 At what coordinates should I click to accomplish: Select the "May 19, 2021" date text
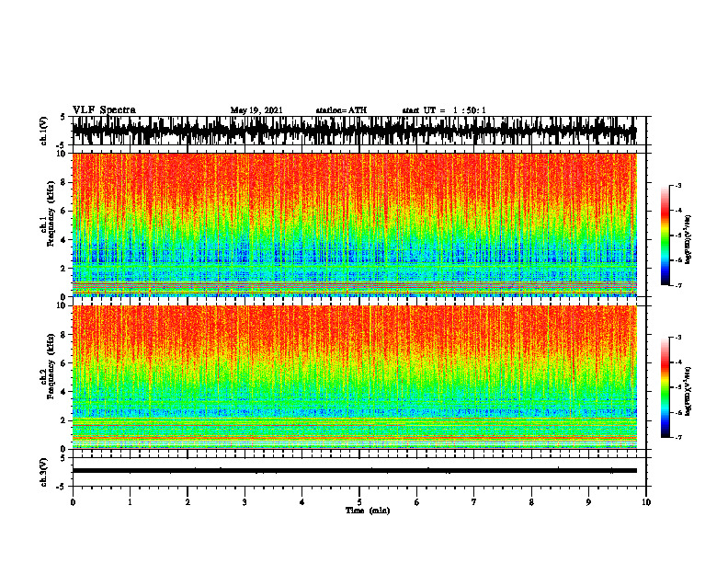(256, 110)
